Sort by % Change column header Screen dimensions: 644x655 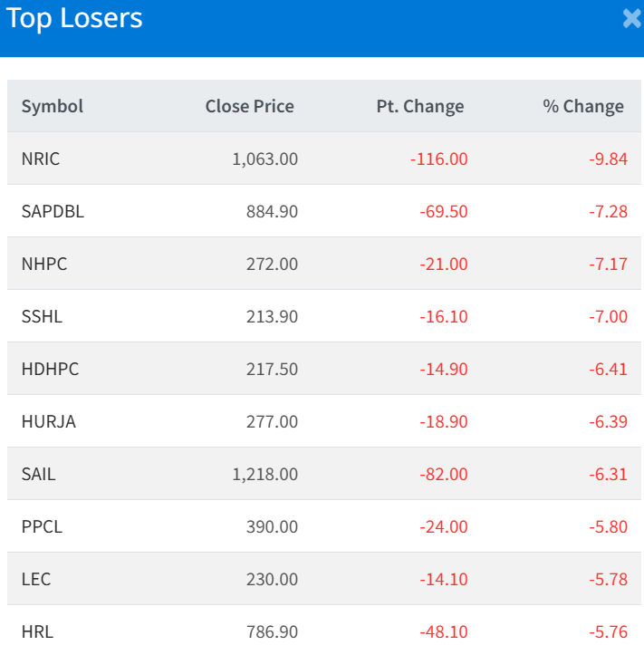(x=582, y=106)
